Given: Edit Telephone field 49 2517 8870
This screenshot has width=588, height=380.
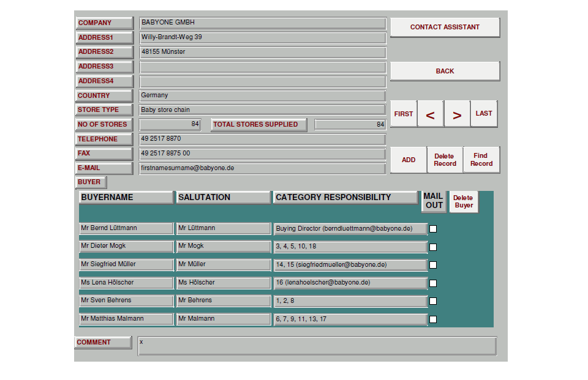Looking at the screenshot, I should click(262, 140).
